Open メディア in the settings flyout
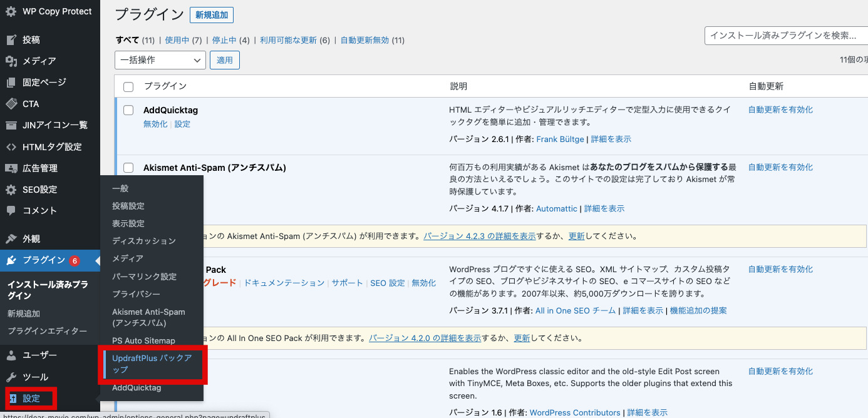The height and width of the screenshot is (418, 868). click(x=128, y=258)
